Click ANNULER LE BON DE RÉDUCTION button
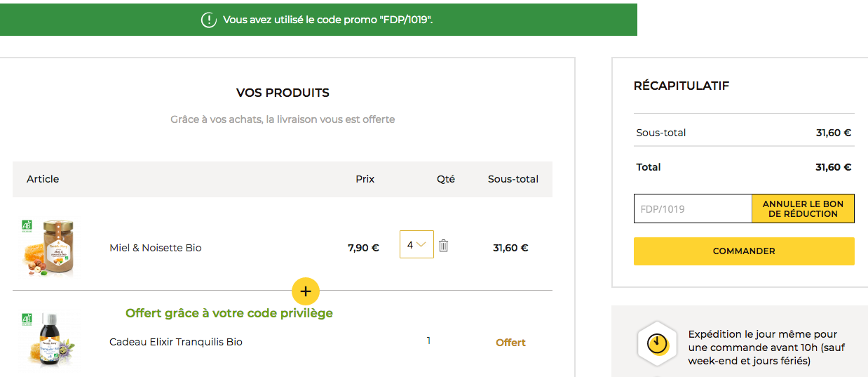Screen dimensions: 868x377 coord(803,209)
